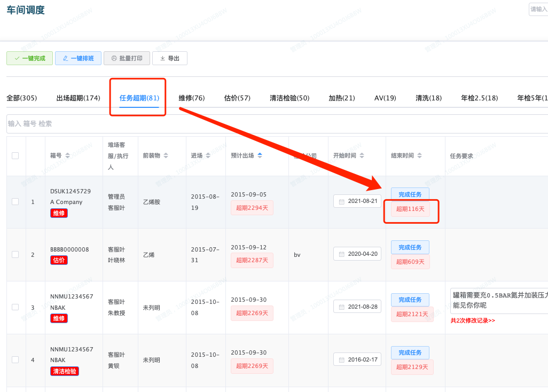This screenshot has height=392, width=548.
Task: Sort by 开始时间 column sort arrows
Action: [x=362, y=155]
